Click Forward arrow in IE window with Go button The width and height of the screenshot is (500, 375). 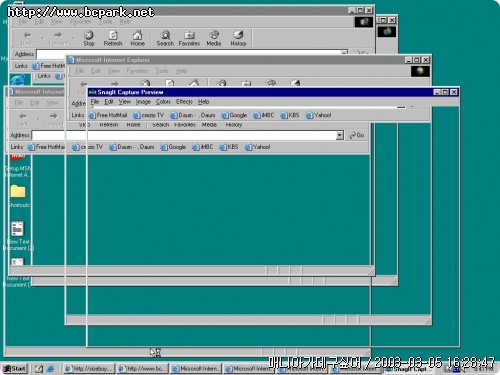coord(53,116)
